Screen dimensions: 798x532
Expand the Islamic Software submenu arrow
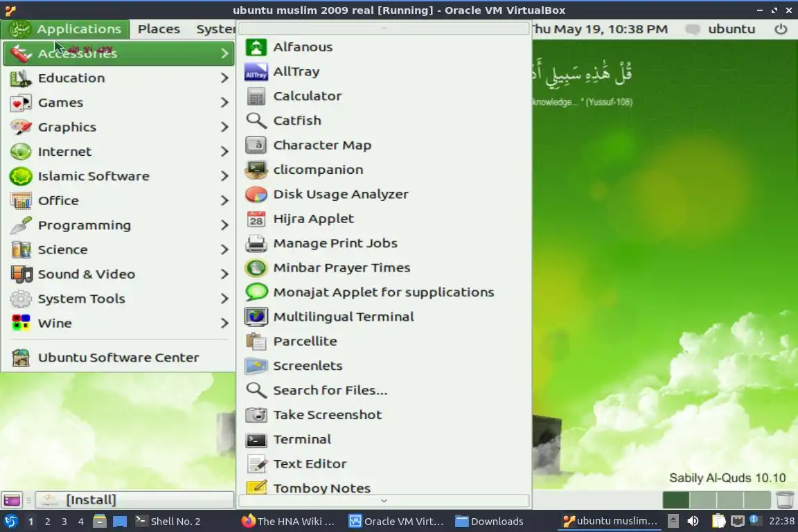pos(224,176)
